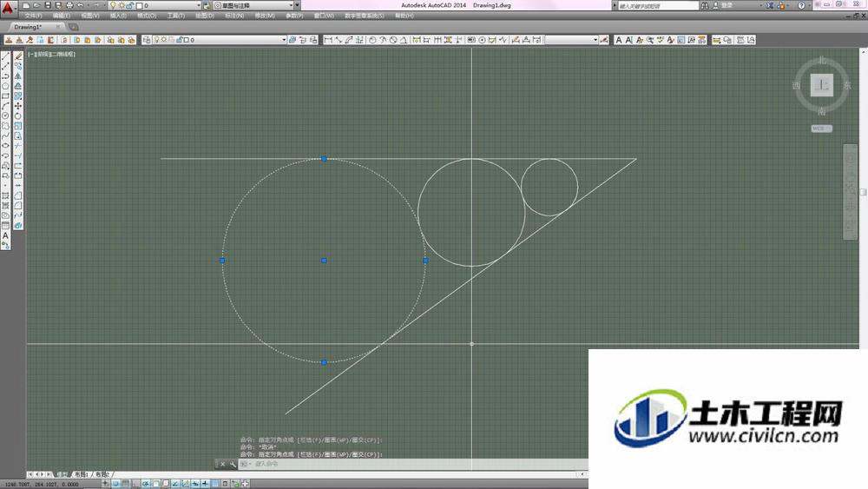The height and width of the screenshot is (489, 868).
Task: Click the Radius dimension tool
Action: [x=372, y=40]
